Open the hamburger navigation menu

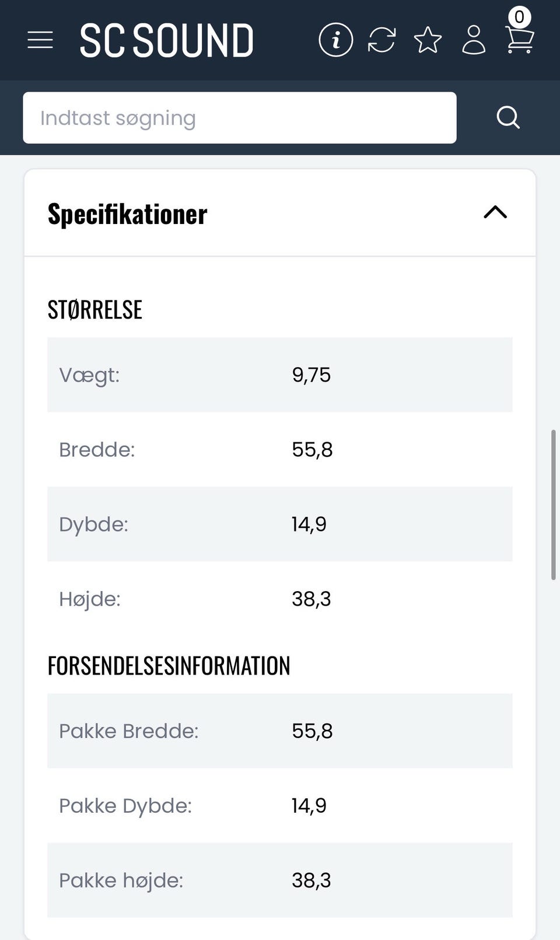point(40,40)
